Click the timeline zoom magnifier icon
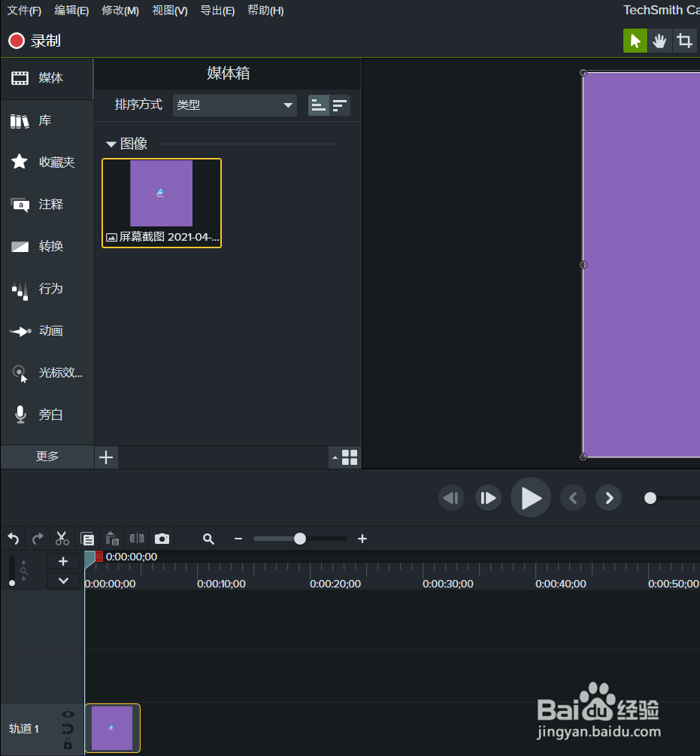This screenshot has width=700, height=756. [208, 539]
